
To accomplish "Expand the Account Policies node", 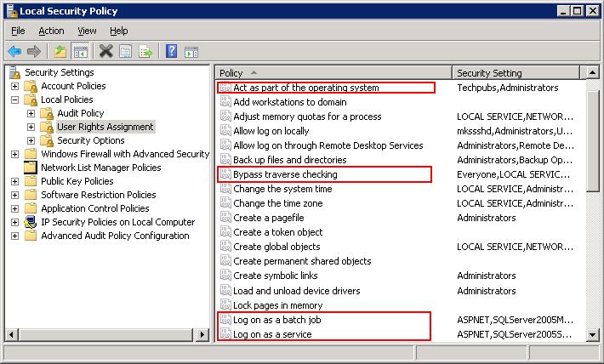I will (x=14, y=86).
